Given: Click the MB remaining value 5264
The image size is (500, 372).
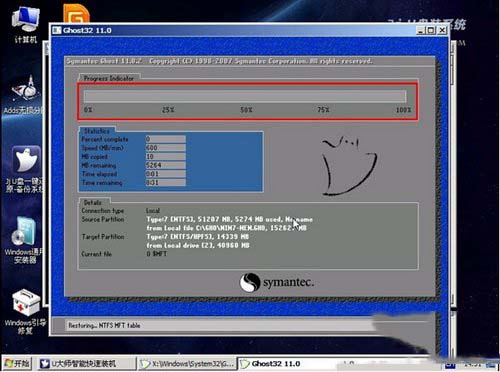Looking at the screenshot, I should coord(165,165).
